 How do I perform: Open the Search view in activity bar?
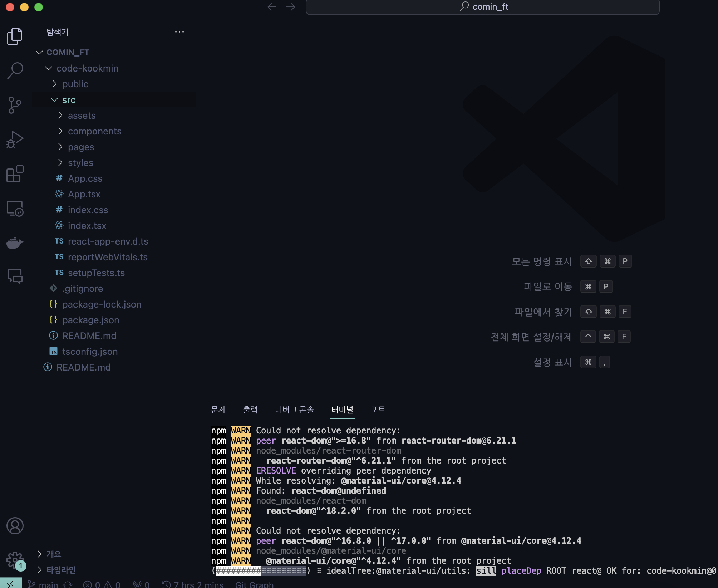[x=15, y=70]
